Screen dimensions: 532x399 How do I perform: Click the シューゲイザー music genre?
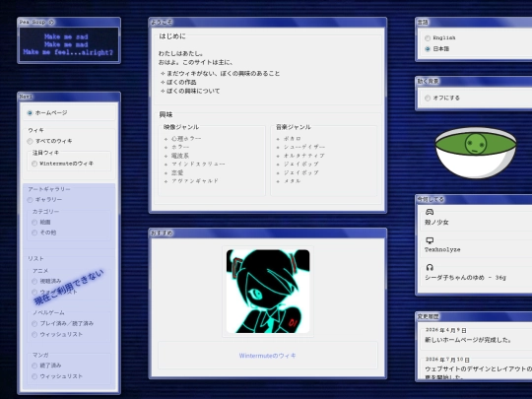pos(304,147)
